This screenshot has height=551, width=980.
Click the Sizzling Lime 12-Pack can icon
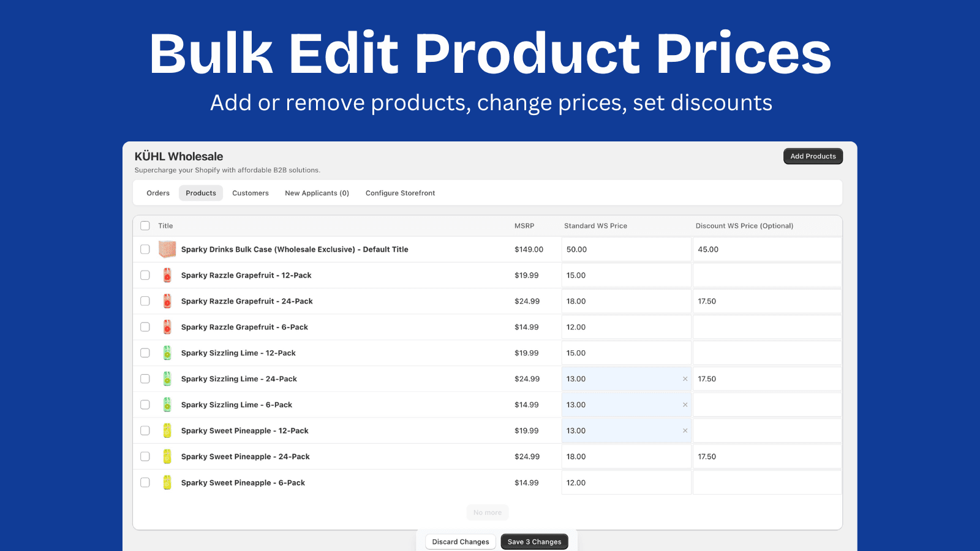(x=167, y=353)
